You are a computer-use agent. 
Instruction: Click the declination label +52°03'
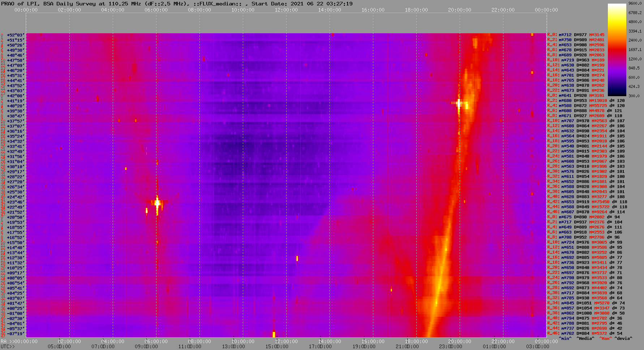click(x=16, y=35)
